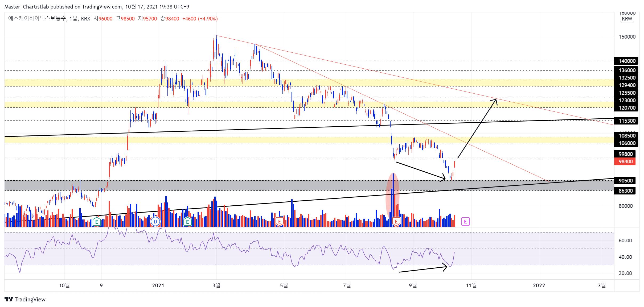Image resolution: width=644 pixels, height=307 pixels.
Task: Click the magenta upcoming earnings E marker
Action: click(x=465, y=221)
